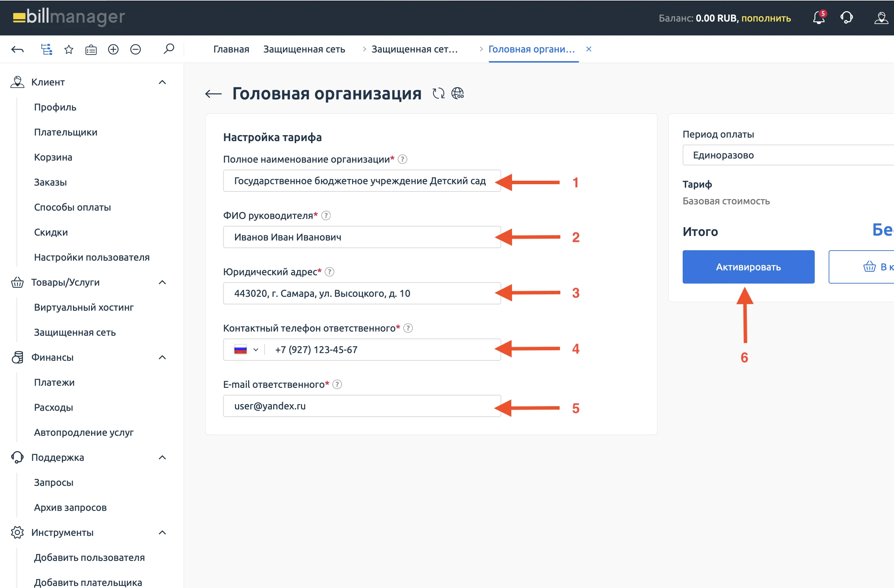Toggle the menu tree view icon
Viewport: 894px width, 588px height.
coord(47,49)
